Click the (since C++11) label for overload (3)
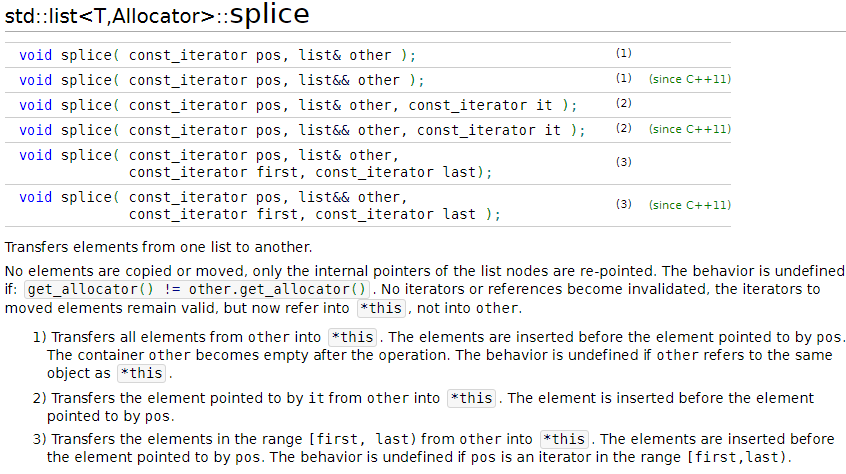The width and height of the screenshot is (846, 474). [690, 205]
